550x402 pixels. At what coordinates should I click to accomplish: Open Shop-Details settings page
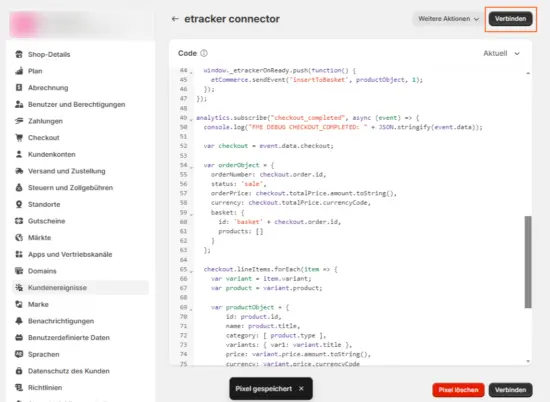tap(80, 54)
